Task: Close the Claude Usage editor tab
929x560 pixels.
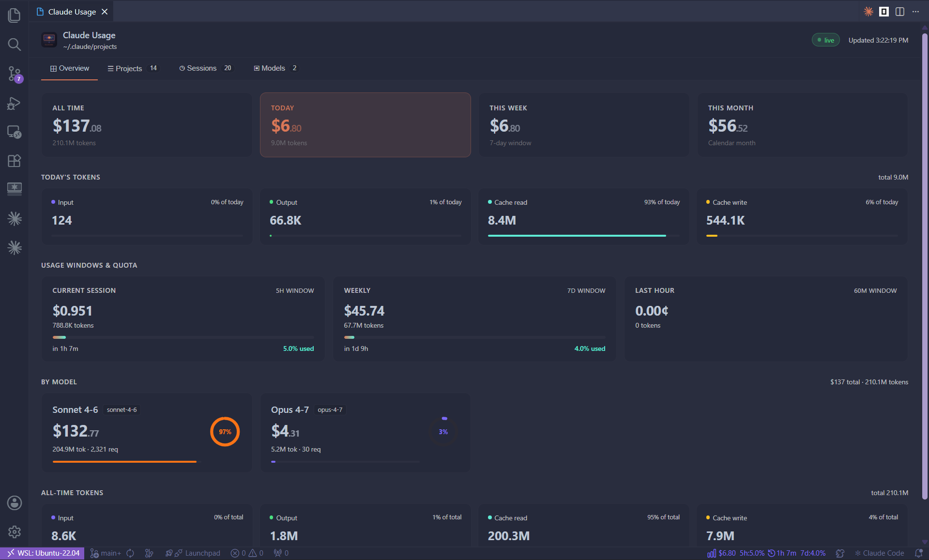Action: [x=105, y=12]
